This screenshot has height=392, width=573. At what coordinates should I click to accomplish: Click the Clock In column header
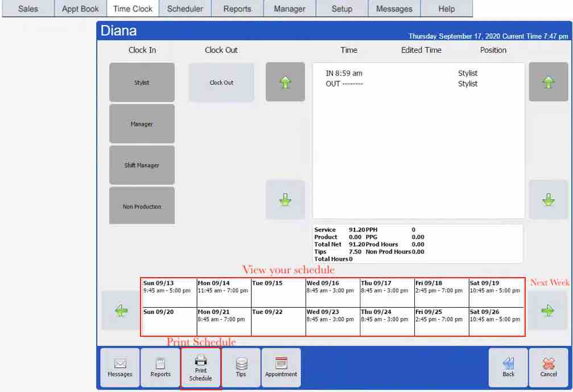pos(142,50)
